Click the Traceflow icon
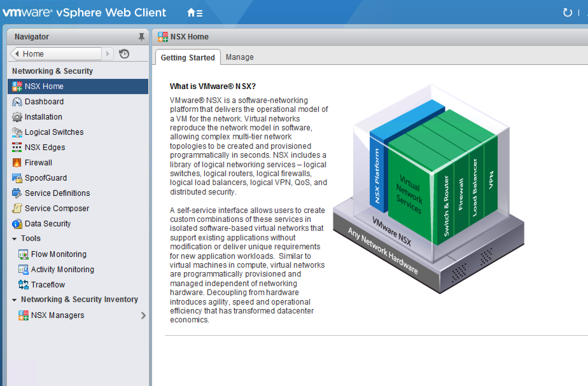This screenshot has height=386, width=588. tap(24, 285)
